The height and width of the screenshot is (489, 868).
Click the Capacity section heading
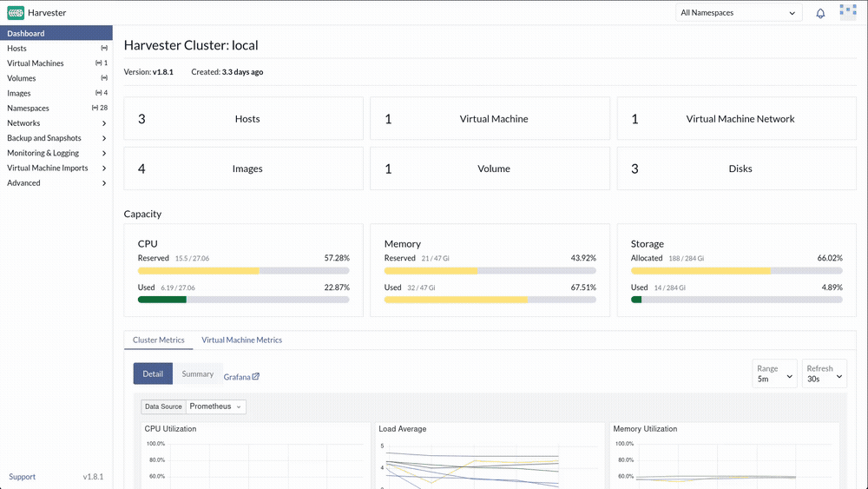[143, 214]
